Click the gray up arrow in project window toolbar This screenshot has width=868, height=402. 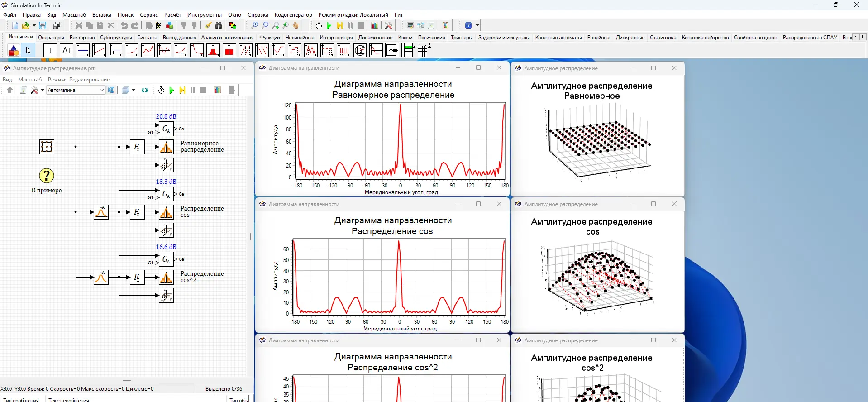(x=10, y=90)
